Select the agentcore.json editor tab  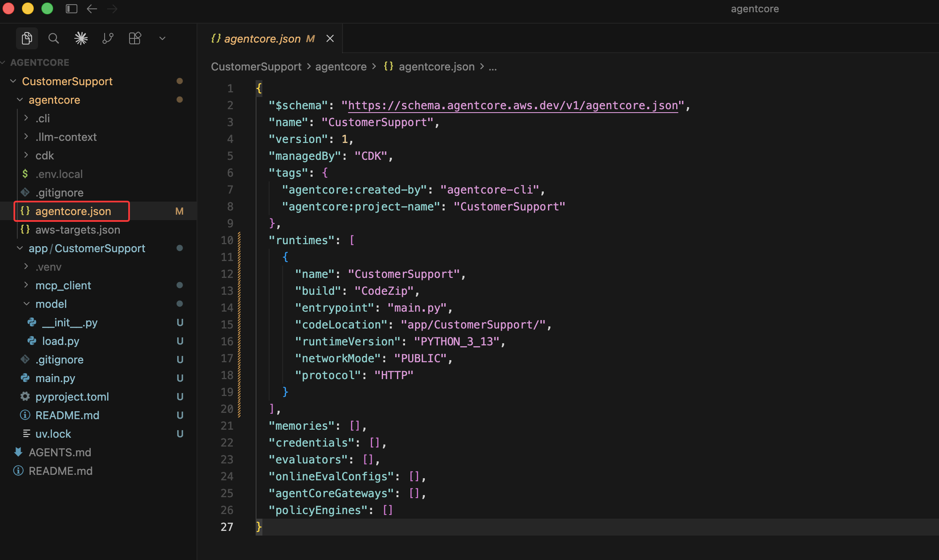click(x=262, y=38)
